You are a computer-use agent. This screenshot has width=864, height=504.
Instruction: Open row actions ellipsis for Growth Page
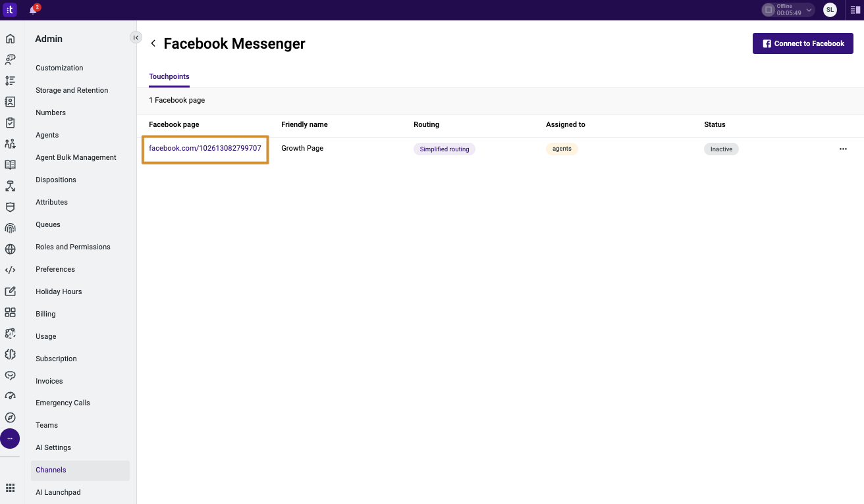(843, 149)
